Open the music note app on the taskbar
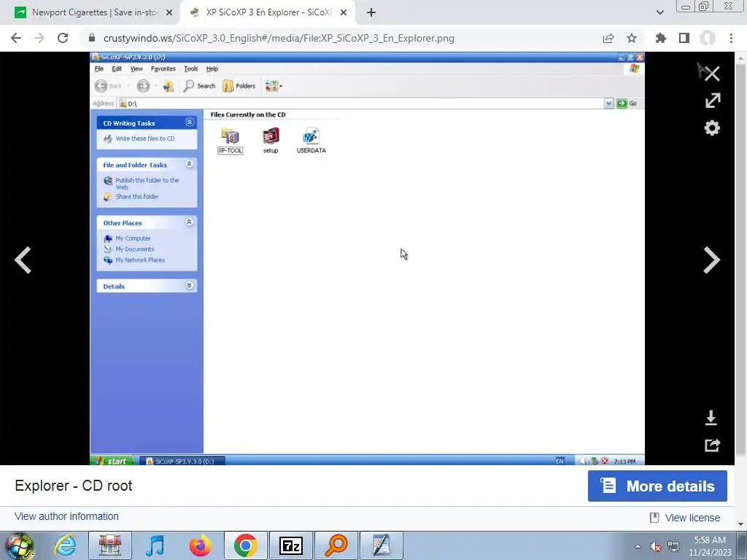Viewport: 747px width, 560px height. click(x=155, y=545)
